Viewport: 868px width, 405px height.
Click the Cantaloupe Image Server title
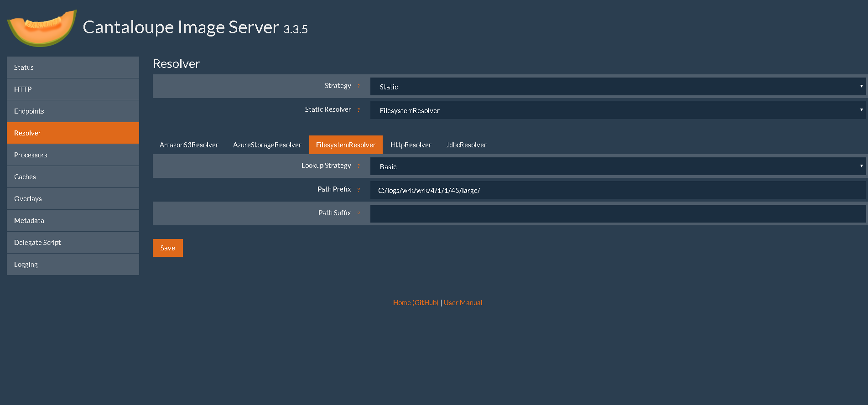click(181, 27)
